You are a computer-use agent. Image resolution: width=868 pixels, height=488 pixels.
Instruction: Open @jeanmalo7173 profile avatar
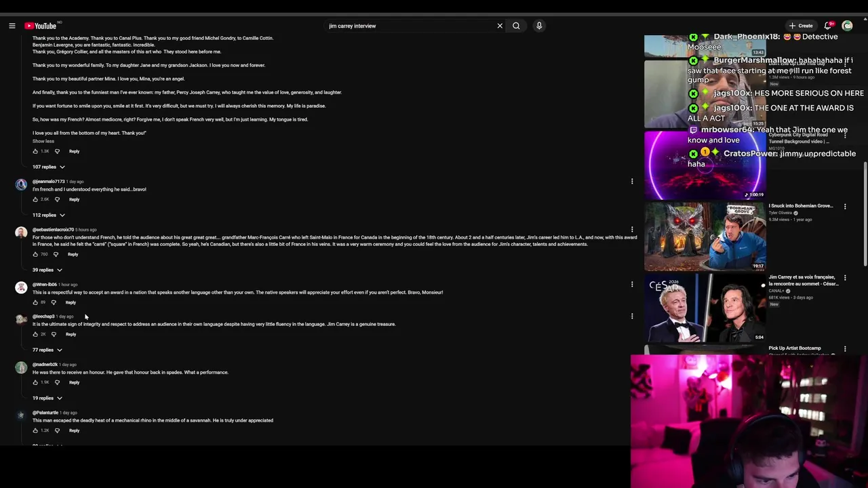21,184
